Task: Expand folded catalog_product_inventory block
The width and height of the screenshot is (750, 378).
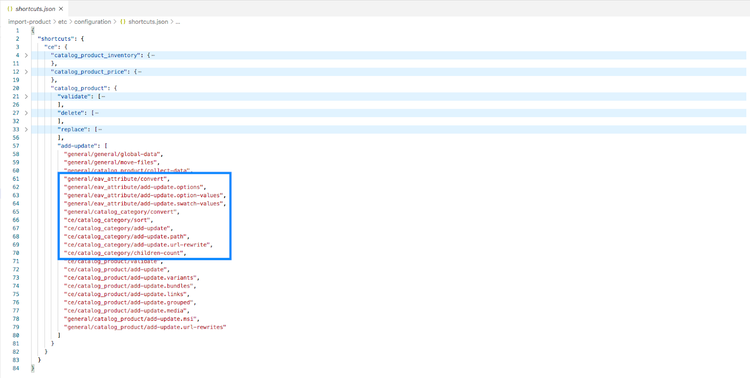Action: point(26,56)
